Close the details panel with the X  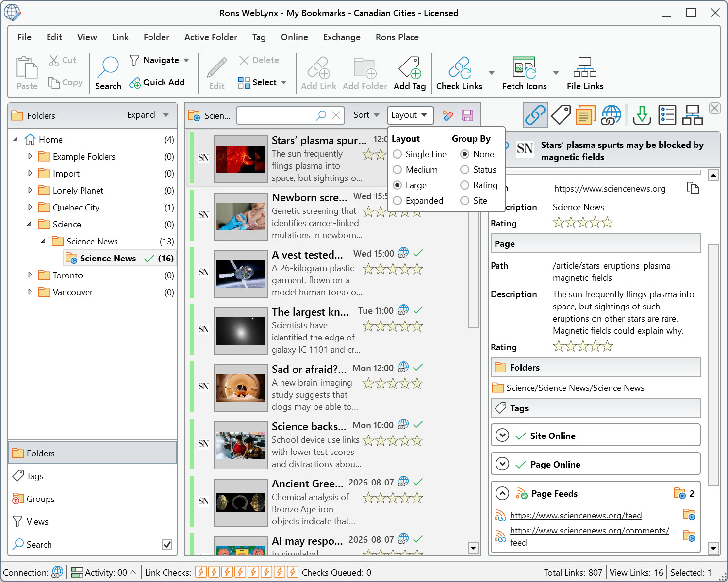coord(715,108)
